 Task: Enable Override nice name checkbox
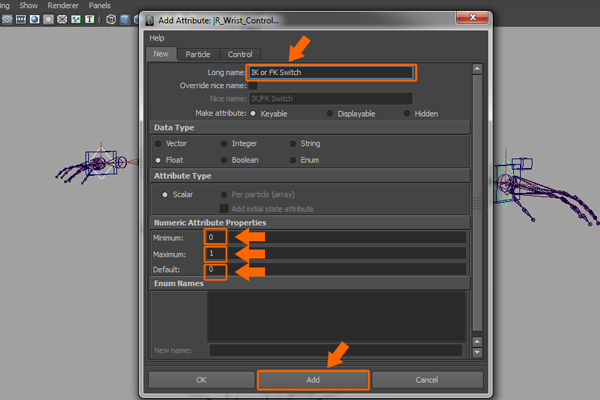[253, 85]
